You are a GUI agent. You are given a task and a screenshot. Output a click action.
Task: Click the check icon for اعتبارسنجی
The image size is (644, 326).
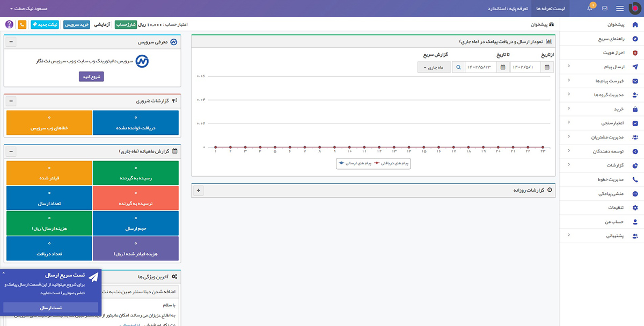tap(635, 123)
